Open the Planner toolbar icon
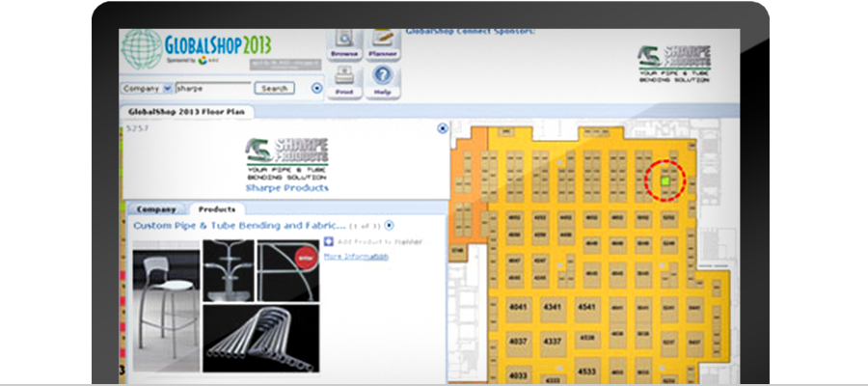Screen dimensions: 868x386 click(x=383, y=44)
